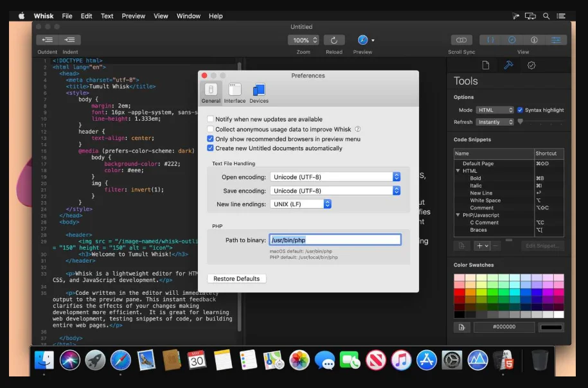Screen dimensions: 588x388
Task: Uncheck Create new Untitled documents automatically
Action: pos(210,148)
